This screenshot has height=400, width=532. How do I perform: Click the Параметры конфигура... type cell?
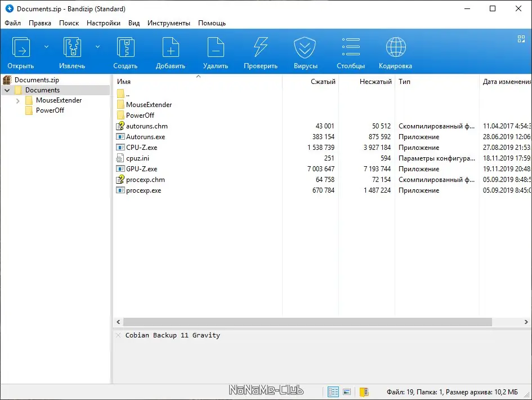point(437,158)
